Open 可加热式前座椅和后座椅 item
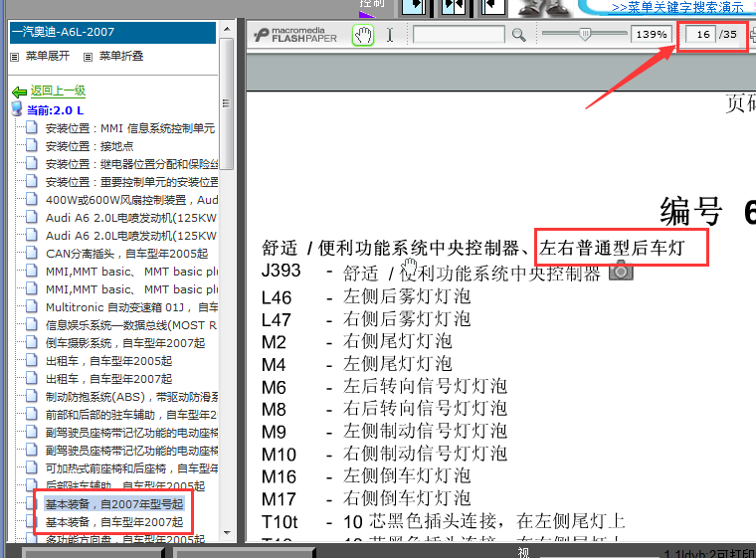The width and height of the screenshot is (756, 558). 131,467
